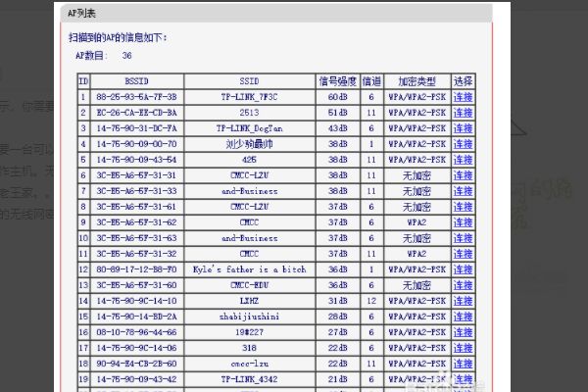Click 连接 for BSSID 3C-E5-A6-5F-31-33
Image resolution: width=588 pixels, height=392 pixels.
464,190
